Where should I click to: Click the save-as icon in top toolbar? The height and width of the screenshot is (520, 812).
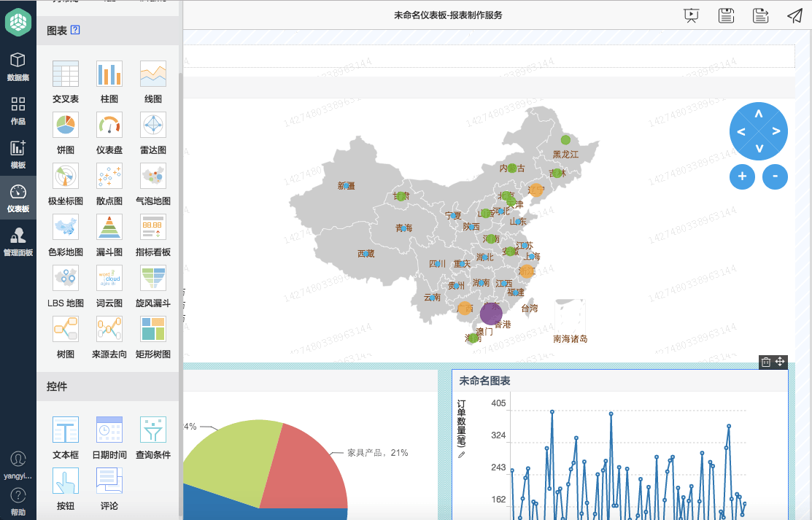click(760, 15)
